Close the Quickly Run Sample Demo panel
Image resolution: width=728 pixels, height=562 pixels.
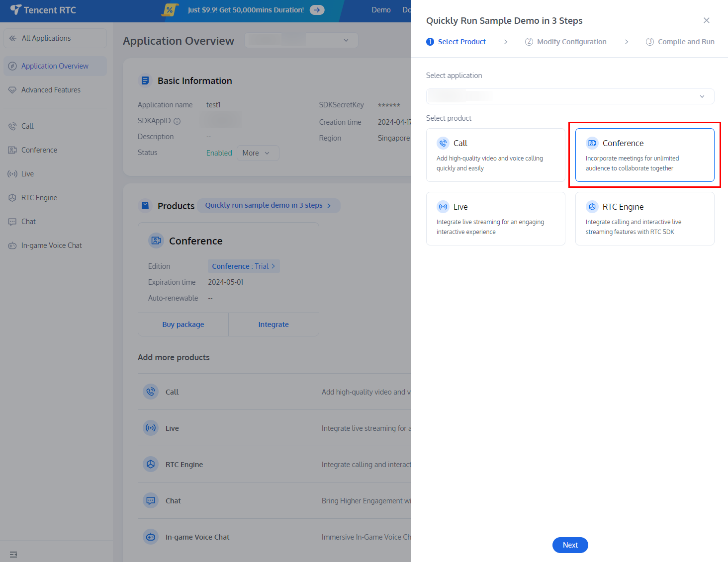point(706,20)
